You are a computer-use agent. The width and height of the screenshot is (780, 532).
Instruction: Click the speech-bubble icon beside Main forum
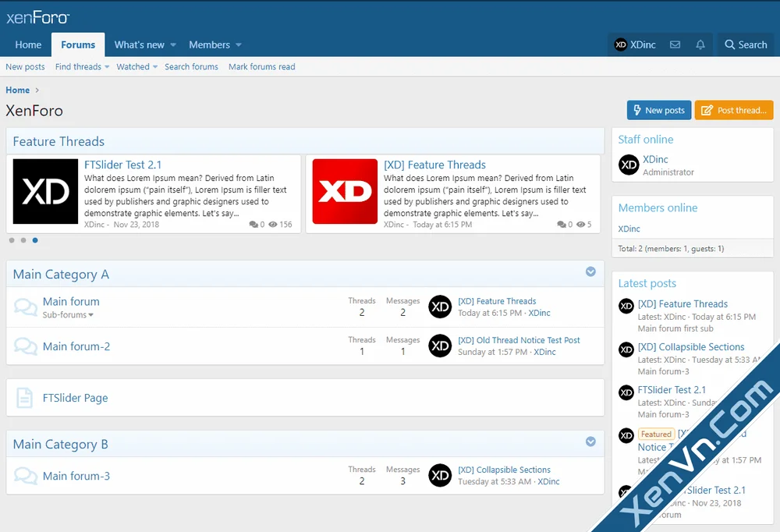[26, 307]
